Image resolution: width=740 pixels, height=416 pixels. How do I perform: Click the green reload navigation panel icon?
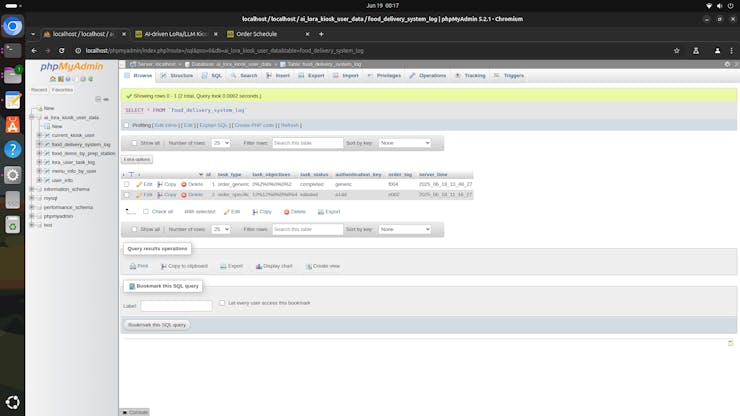point(91,79)
